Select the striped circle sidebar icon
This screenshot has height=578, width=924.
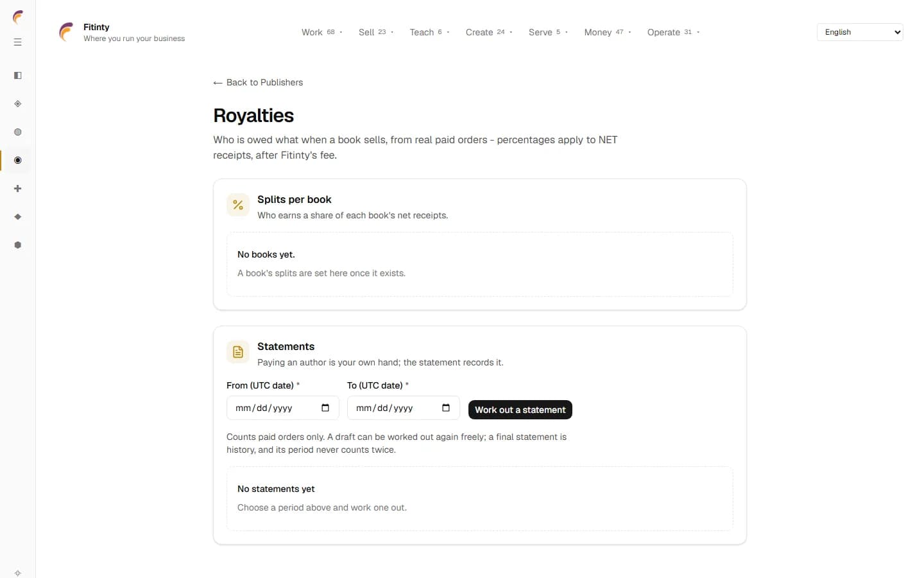tap(18, 132)
